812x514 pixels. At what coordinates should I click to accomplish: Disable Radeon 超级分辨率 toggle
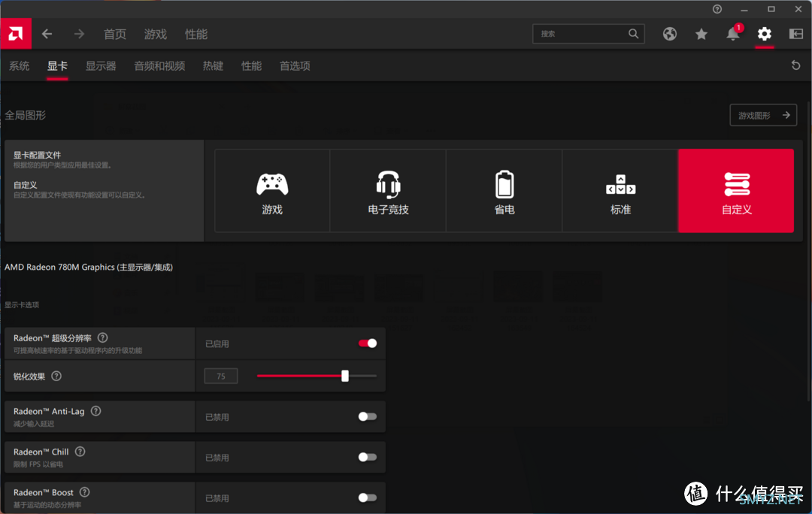point(368,343)
